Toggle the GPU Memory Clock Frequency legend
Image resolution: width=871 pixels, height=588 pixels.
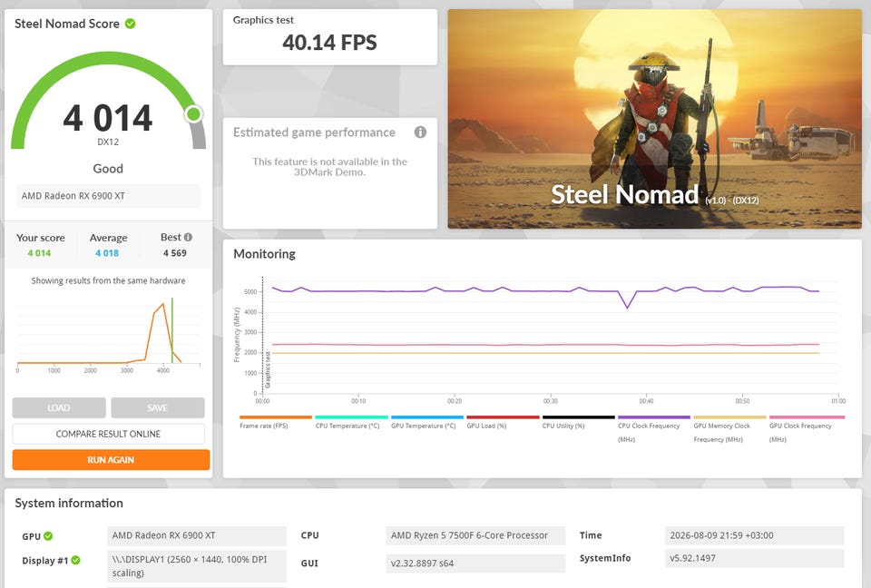click(x=729, y=428)
